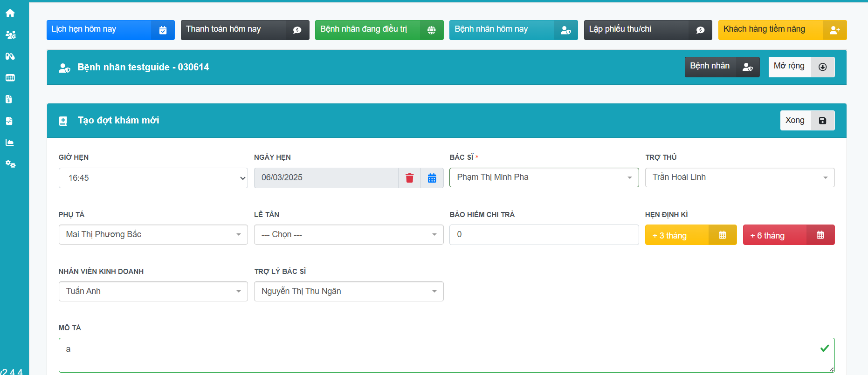The width and height of the screenshot is (868, 375).
Task: Click the +3 tháng button
Action: pos(690,235)
